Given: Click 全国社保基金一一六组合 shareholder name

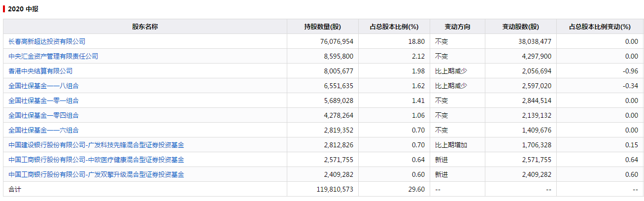Looking at the screenshot, I should click(x=43, y=130).
